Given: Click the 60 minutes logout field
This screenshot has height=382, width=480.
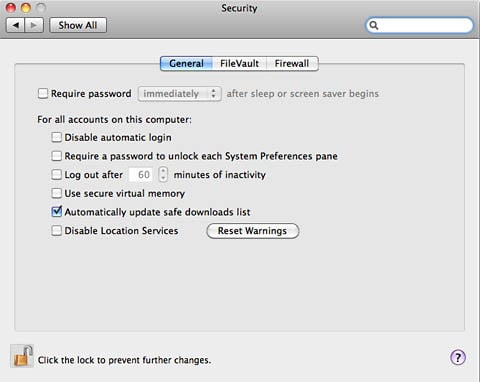Looking at the screenshot, I should pos(141,174).
